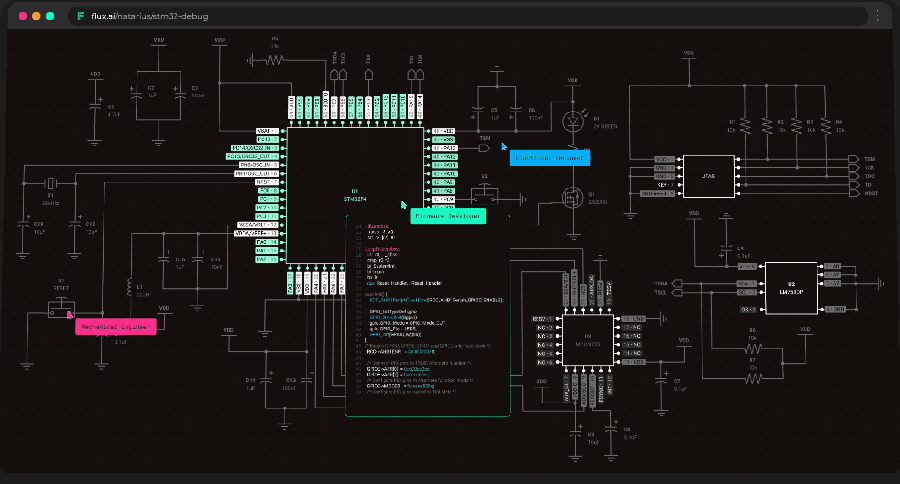This screenshot has height=484, width=900.
Task: Select the ground symbol right of LM75
Action: (881, 284)
